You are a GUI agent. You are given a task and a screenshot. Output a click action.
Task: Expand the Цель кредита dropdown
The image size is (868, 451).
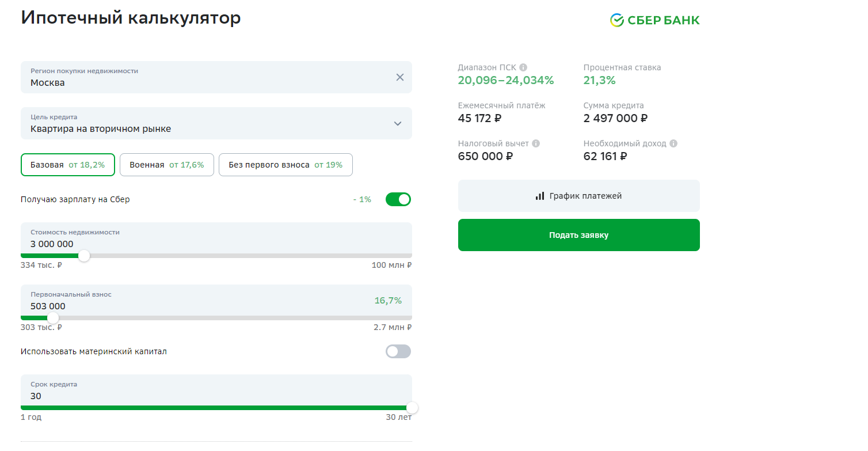point(398,123)
